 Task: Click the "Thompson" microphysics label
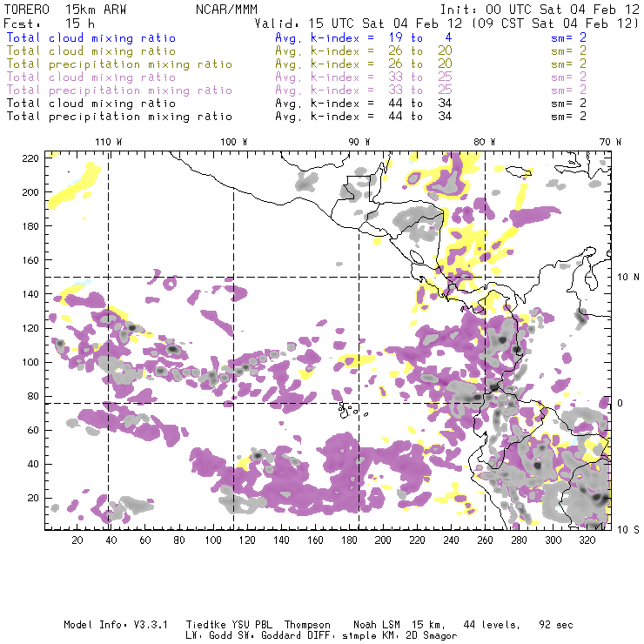pyautogui.click(x=307, y=625)
